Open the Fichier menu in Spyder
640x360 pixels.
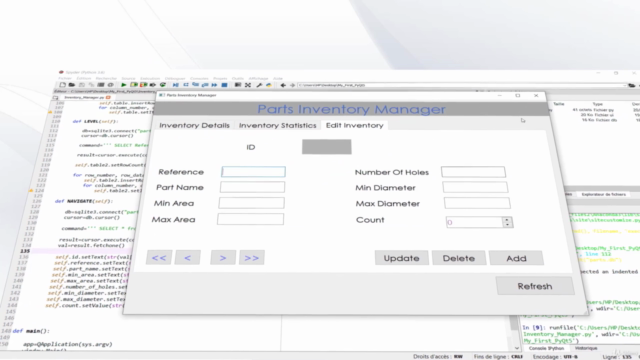64,78
